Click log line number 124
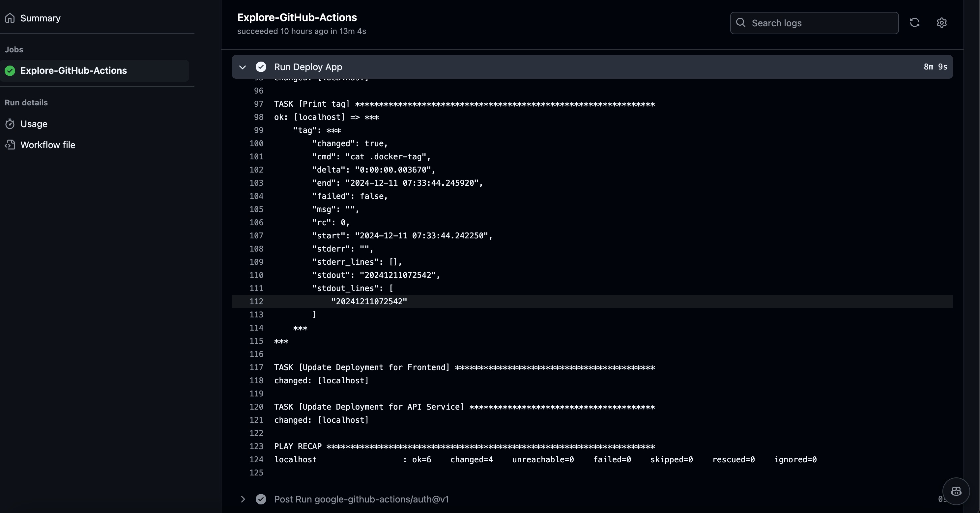The image size is (980, 513). (256, 460)
